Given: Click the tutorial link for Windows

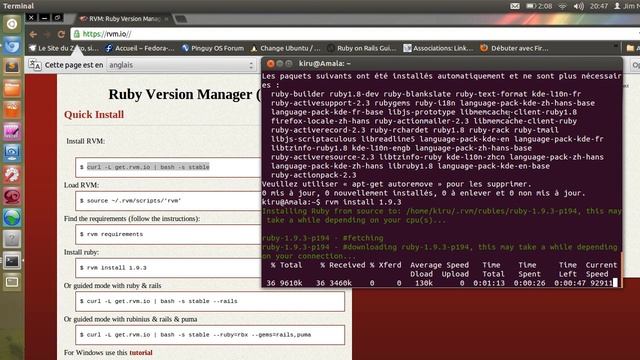Looking at the screenshot, I should [141, 352].
